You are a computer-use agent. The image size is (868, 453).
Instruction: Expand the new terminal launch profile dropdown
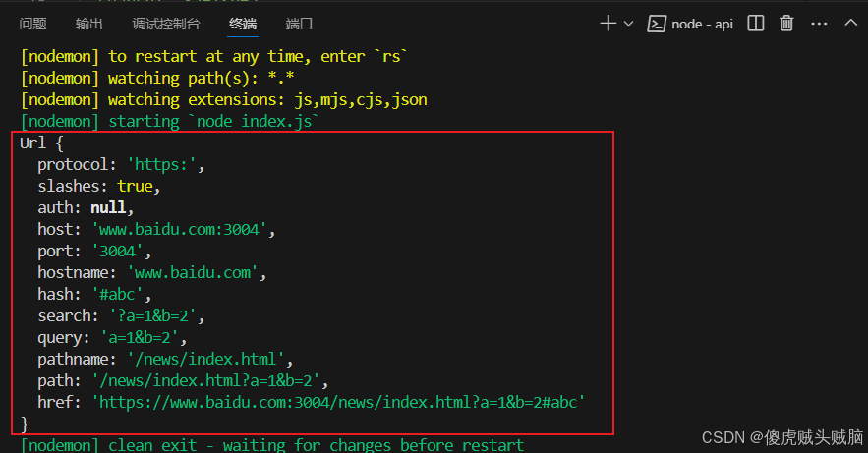tap(628, 24)
